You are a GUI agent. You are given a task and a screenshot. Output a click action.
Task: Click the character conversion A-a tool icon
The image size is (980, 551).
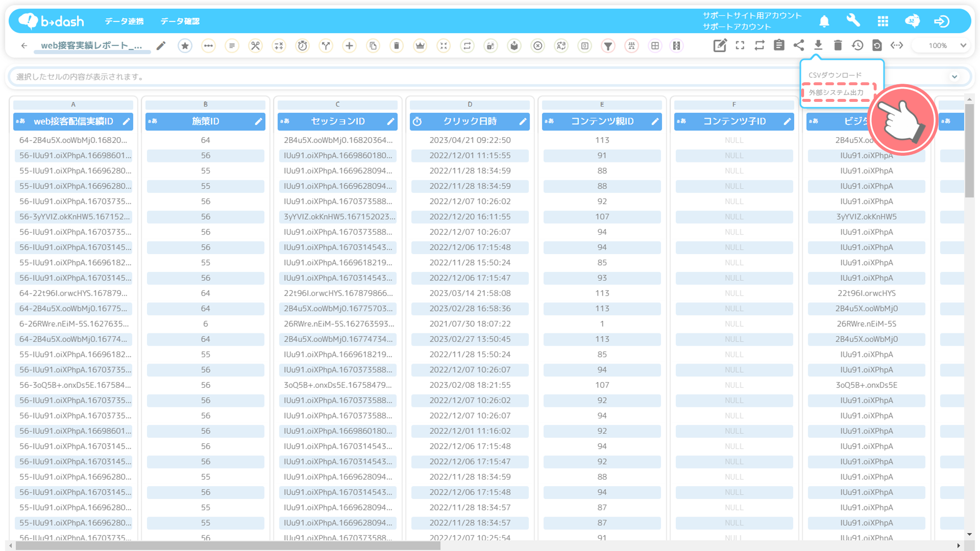click(561, 46)
